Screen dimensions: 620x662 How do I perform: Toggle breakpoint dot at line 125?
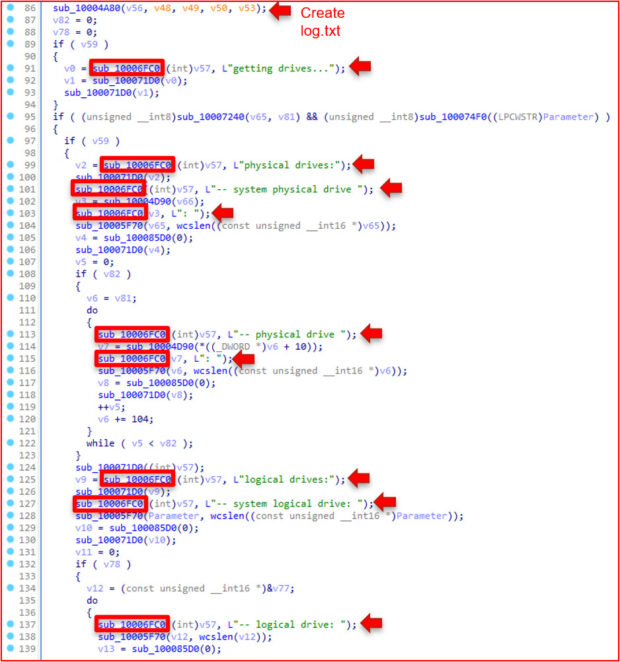coord(11,479)
